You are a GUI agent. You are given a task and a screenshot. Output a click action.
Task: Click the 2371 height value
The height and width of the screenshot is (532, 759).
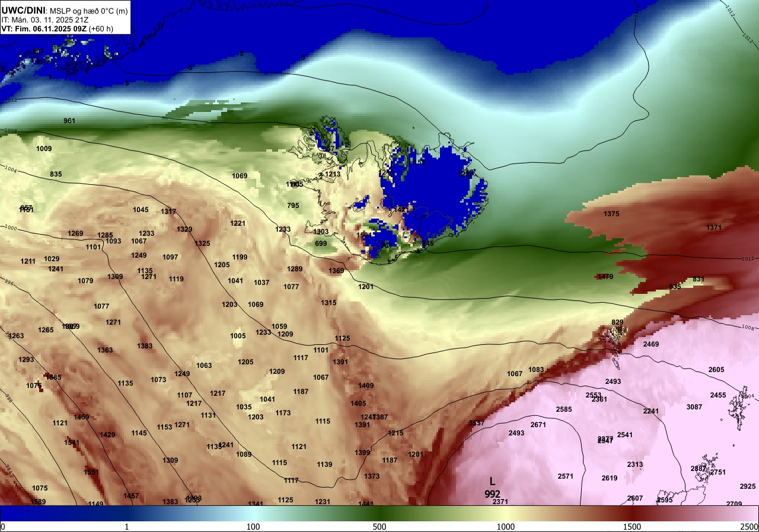500,502
